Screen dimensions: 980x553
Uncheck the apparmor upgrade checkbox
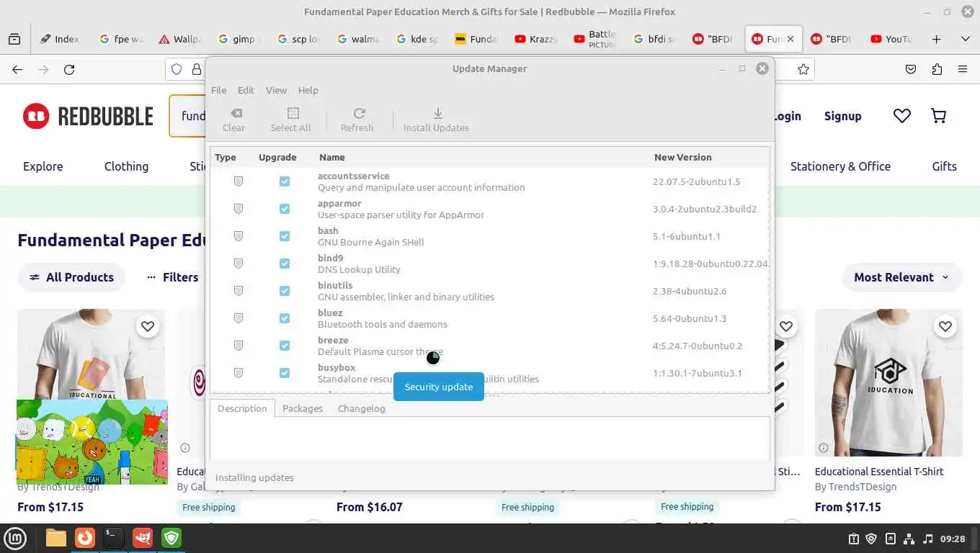click(285, 209)
